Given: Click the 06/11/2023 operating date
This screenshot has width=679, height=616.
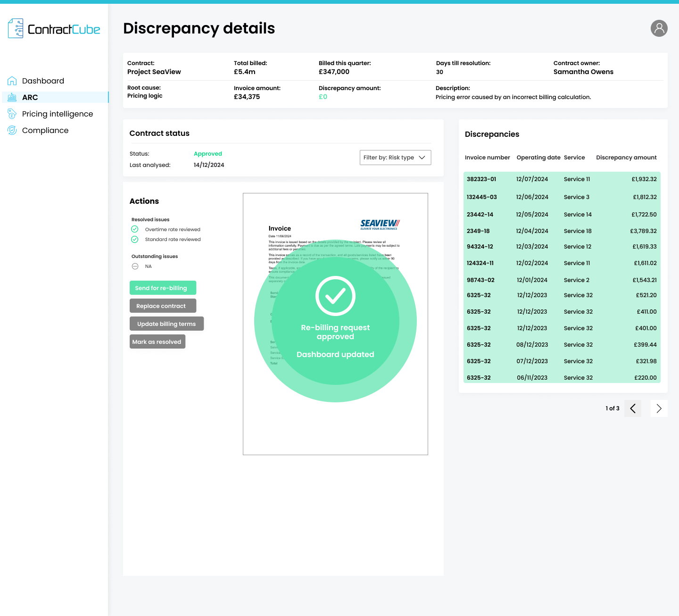Looking at the screenshot, I should click(532, 378).
